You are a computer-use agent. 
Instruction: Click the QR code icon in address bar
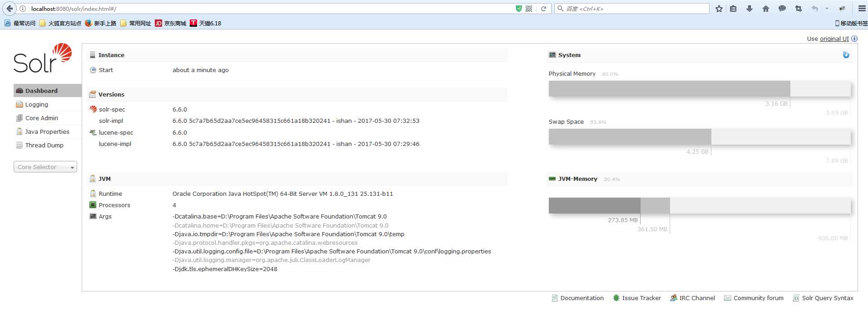pyautogui.click(x=529, y=9)
